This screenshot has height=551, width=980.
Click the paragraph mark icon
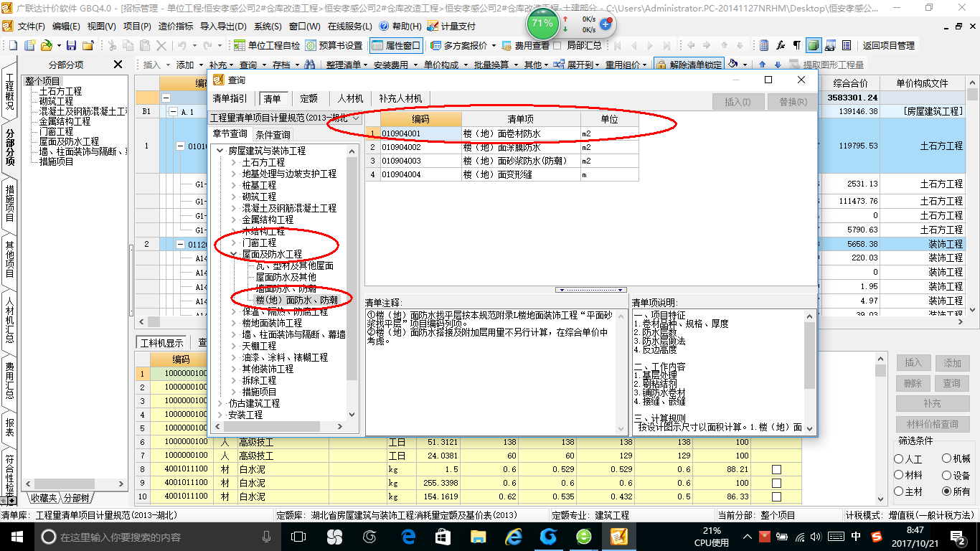796,45
